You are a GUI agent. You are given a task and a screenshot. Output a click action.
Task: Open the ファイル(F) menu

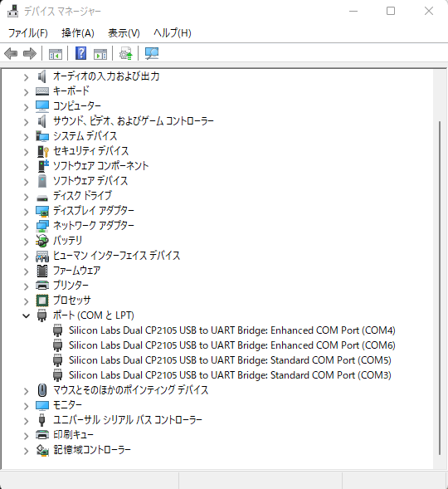[x=27, y=32]
